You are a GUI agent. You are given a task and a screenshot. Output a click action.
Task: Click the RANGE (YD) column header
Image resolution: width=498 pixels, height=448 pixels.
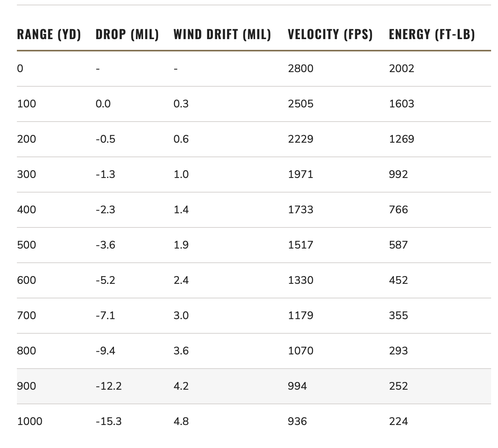[49, 35]
